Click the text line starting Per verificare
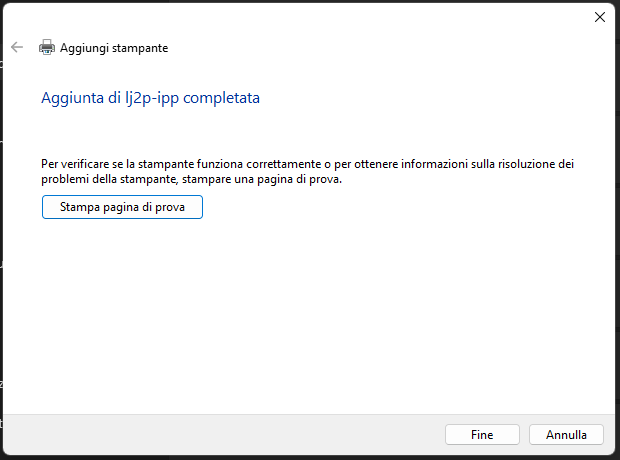 [x=307, y=164]
